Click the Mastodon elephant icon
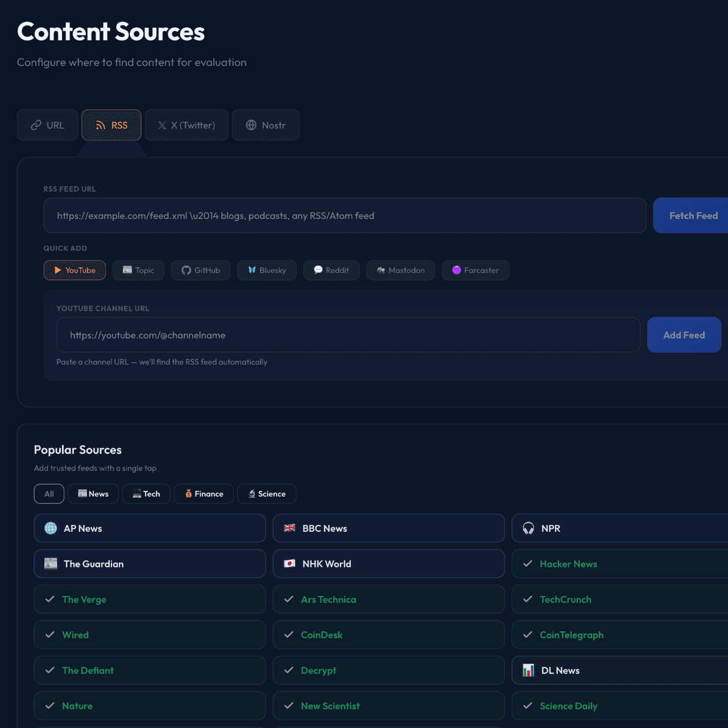This screenshot has width=728, height=728. (381, 270)
